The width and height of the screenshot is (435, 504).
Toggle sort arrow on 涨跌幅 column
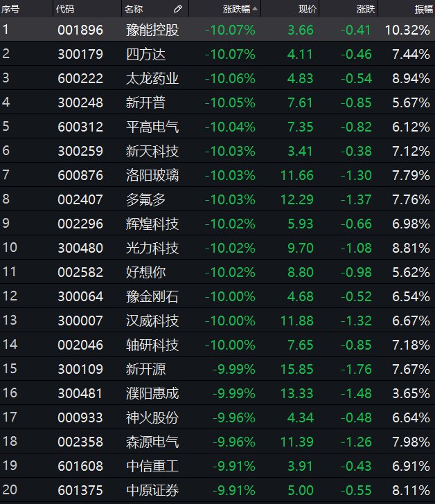click(255, 9)
